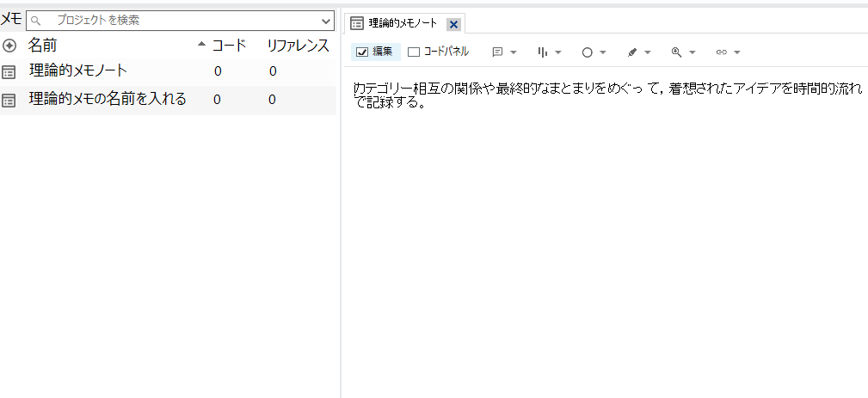Viewport: 868px width, 398px height.
Task: Sort by the リファレンス column header
Action: coord(299,46)
